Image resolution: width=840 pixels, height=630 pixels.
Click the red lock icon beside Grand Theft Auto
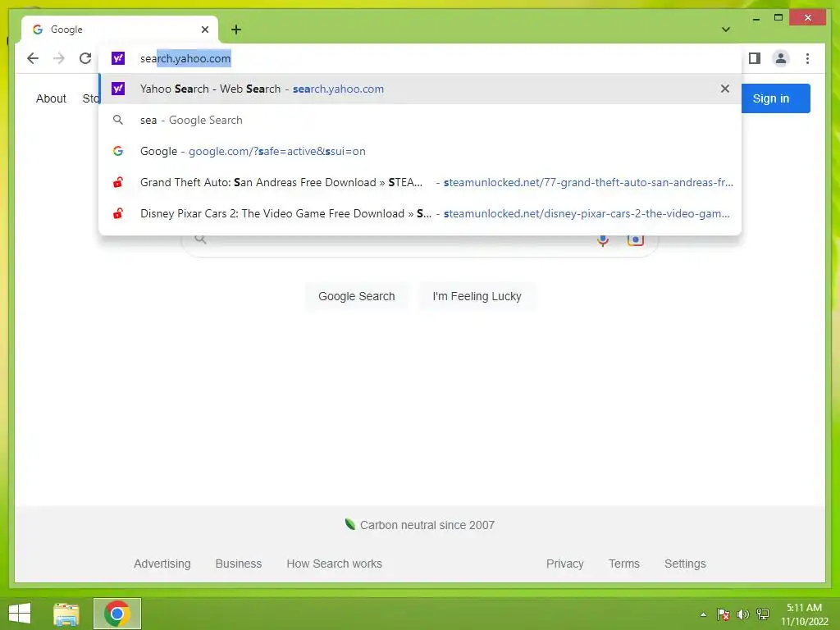[118, 182]
